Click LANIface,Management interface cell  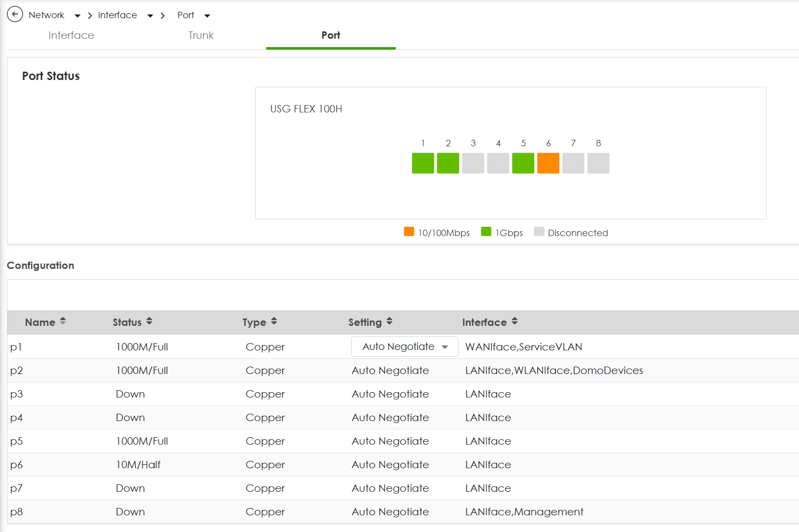(524, 512)
